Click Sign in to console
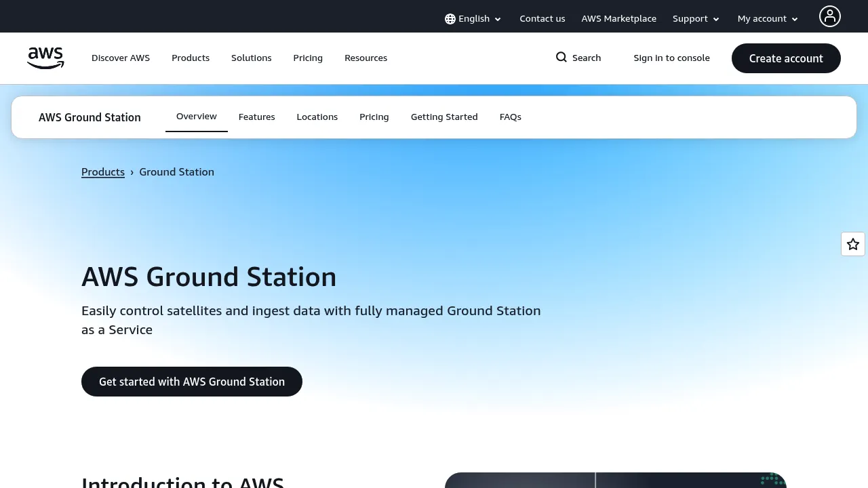Screen dimensions: 868x488 672,58
